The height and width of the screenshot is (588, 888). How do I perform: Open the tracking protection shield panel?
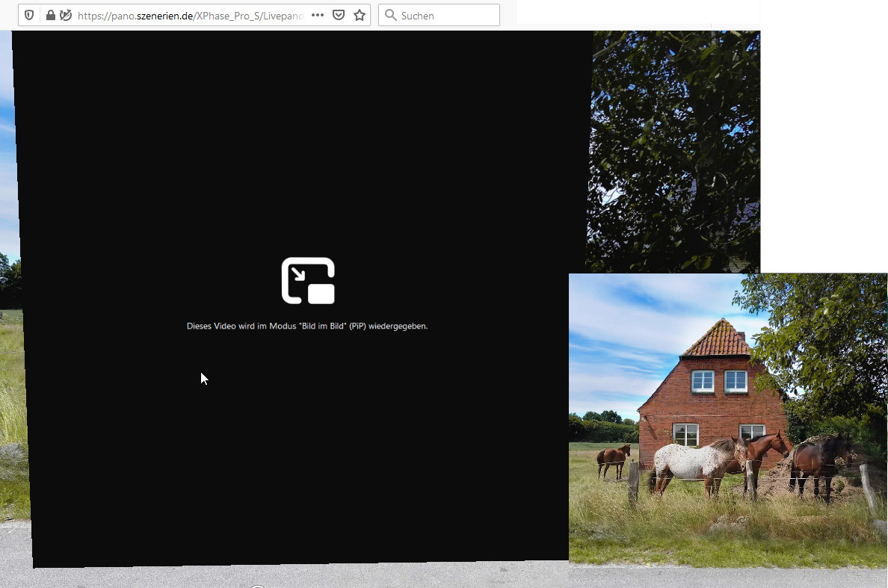[29, 15]
